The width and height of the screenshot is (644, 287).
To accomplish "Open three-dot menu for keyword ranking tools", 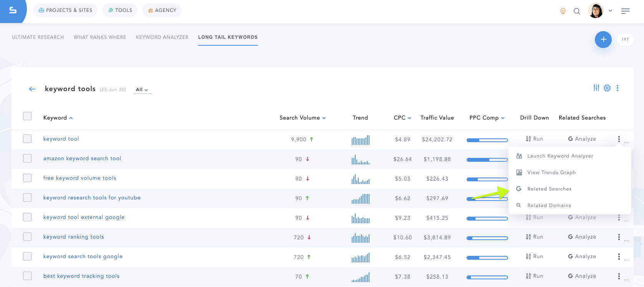I will [619, 237].
